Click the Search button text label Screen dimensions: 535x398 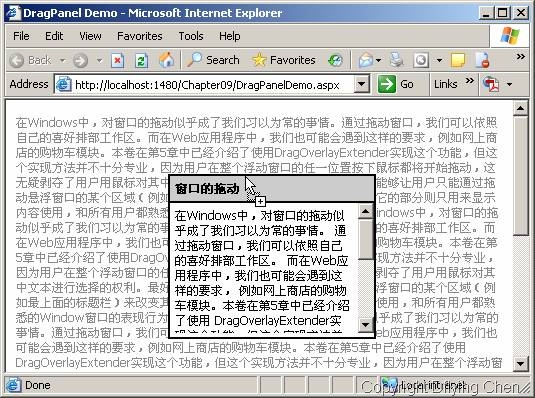222,60
